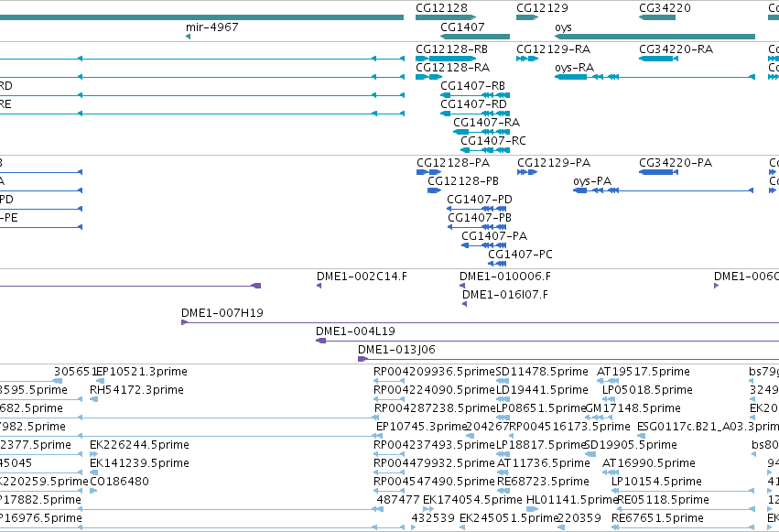
Task: Click the DME1-010O06.F clone label
Action: tap(505, 277)
